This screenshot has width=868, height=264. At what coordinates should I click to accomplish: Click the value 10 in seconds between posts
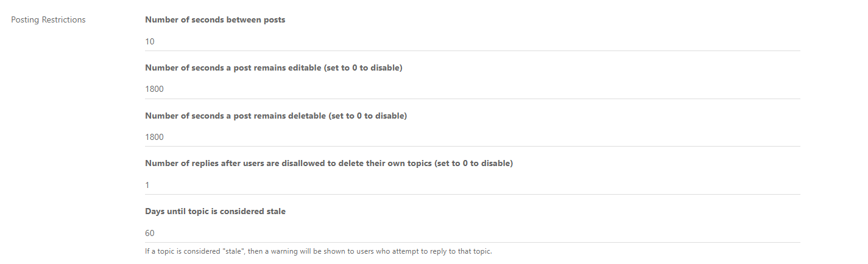(150, 42)
